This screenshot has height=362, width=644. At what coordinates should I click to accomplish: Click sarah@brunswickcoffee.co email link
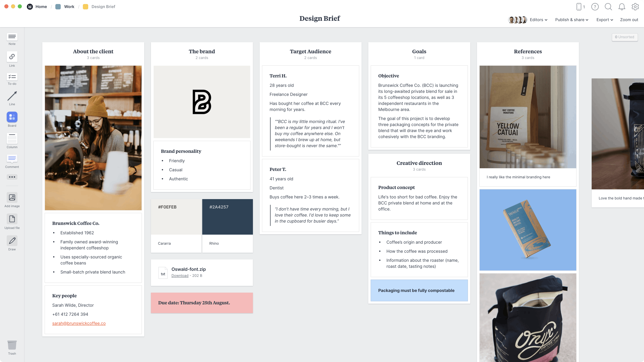tap(79, 323)
